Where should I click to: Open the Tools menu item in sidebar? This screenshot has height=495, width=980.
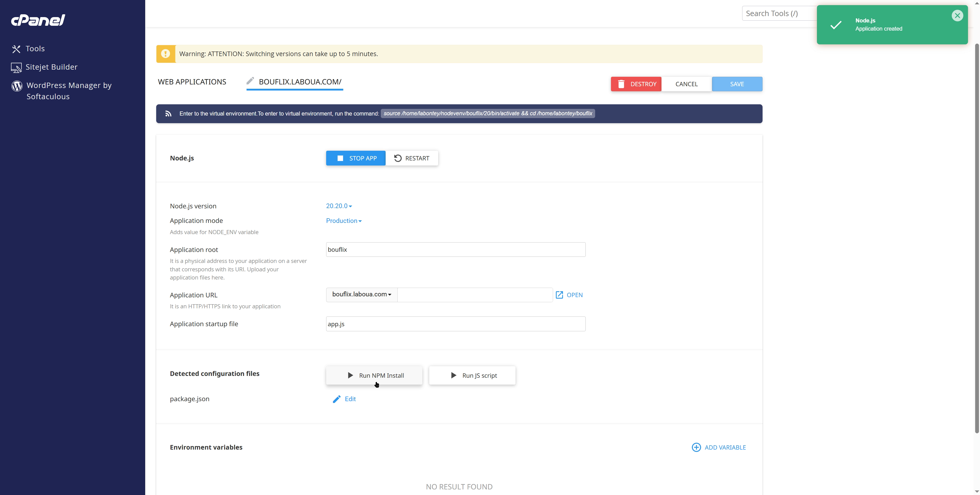pyautogui.click(x=35, y=49)
